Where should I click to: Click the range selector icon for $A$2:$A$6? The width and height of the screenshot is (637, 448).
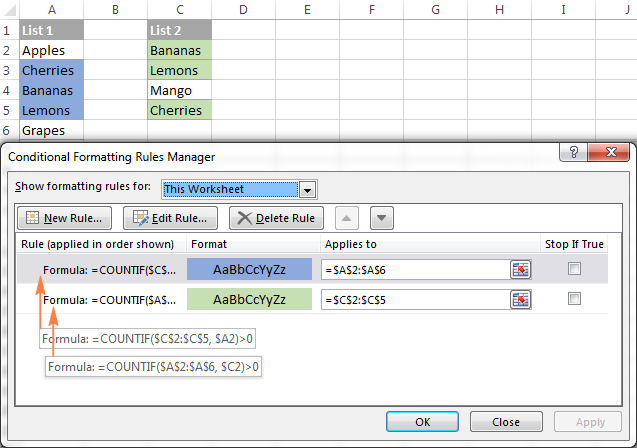point(520,269)
